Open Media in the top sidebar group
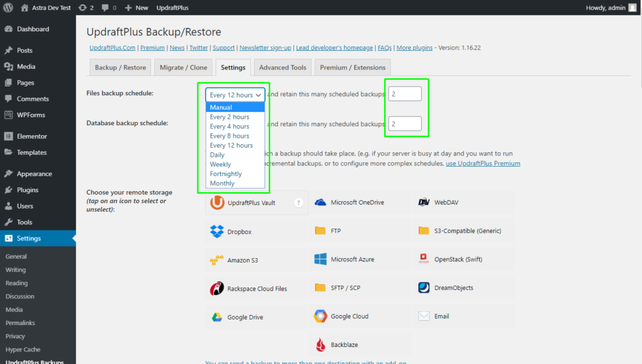Screen dimensions: 642x364 click(x=26, y=66)
